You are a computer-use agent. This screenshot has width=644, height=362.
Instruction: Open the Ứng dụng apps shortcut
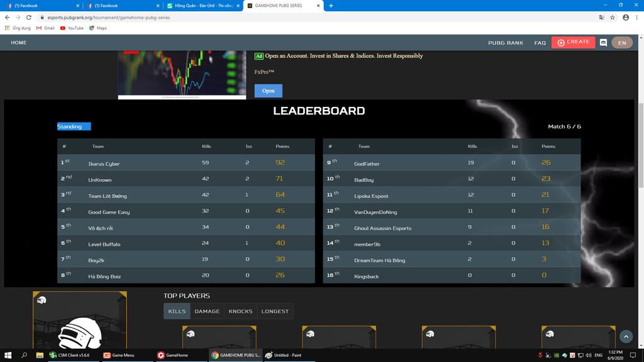tap(18, 28)
